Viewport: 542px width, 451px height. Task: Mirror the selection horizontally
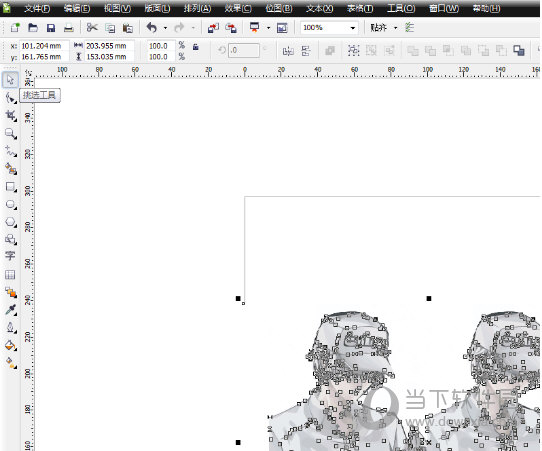[288, 51]
